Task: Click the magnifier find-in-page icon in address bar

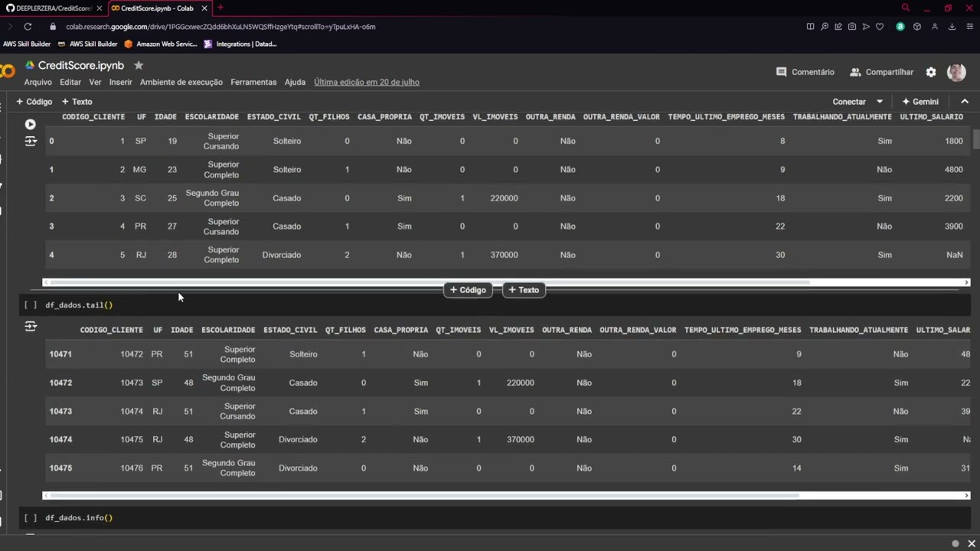Action: tap(824, 27)
